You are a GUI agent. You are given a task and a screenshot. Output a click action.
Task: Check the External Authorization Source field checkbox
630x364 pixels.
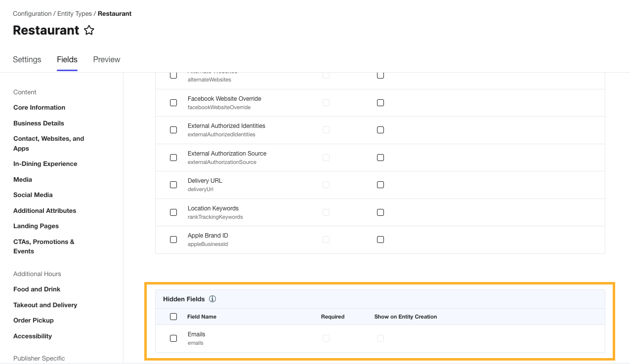pos(173,158)
